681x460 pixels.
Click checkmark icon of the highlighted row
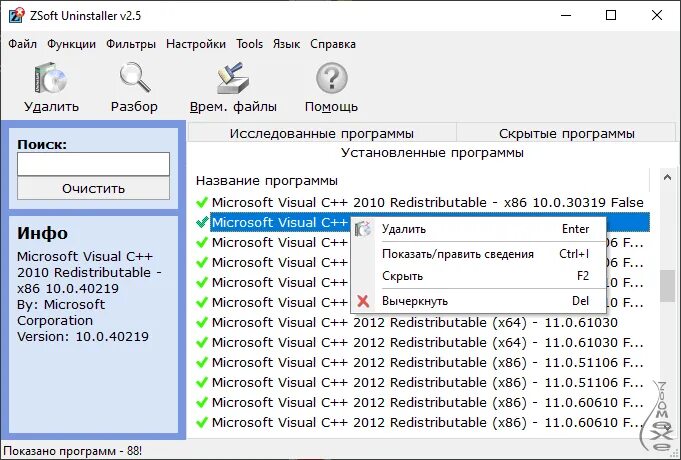[x=202, y=222]
